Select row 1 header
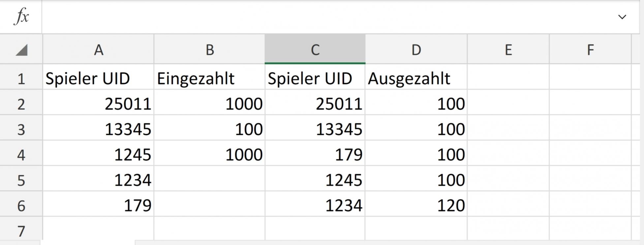 pyautogui.click(x=21, y=79)
